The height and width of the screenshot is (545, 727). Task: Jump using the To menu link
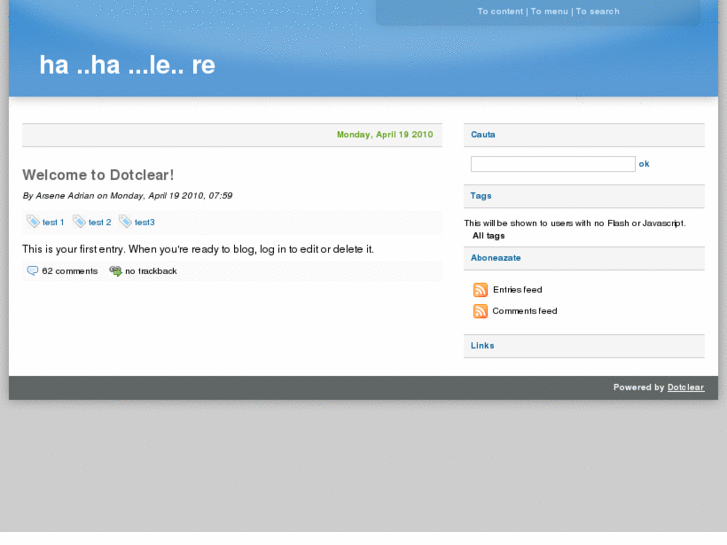tap(549, 11)
